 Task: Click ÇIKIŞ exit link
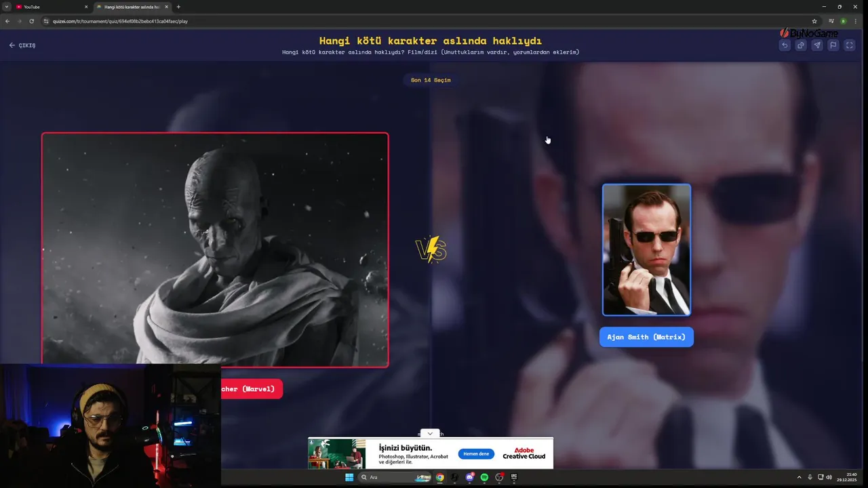(22, 45)
